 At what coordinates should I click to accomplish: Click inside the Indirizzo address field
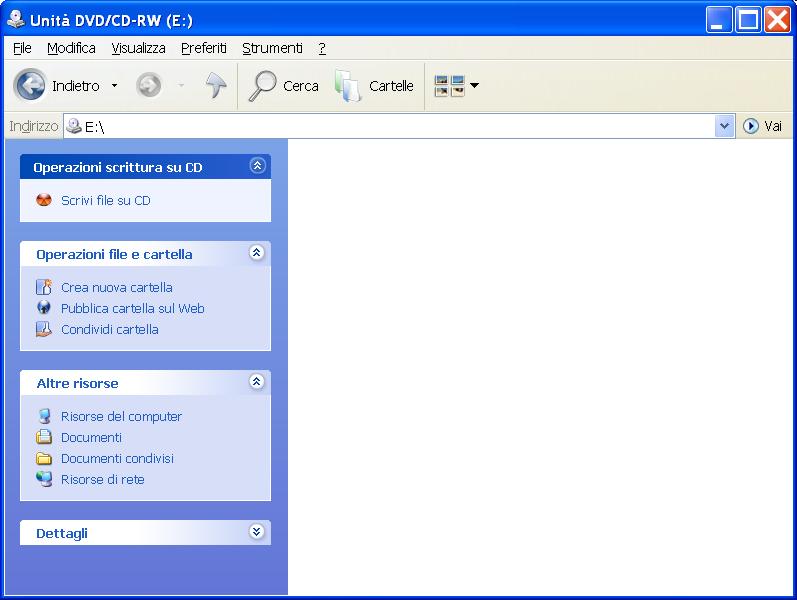(x=400, y=126)
